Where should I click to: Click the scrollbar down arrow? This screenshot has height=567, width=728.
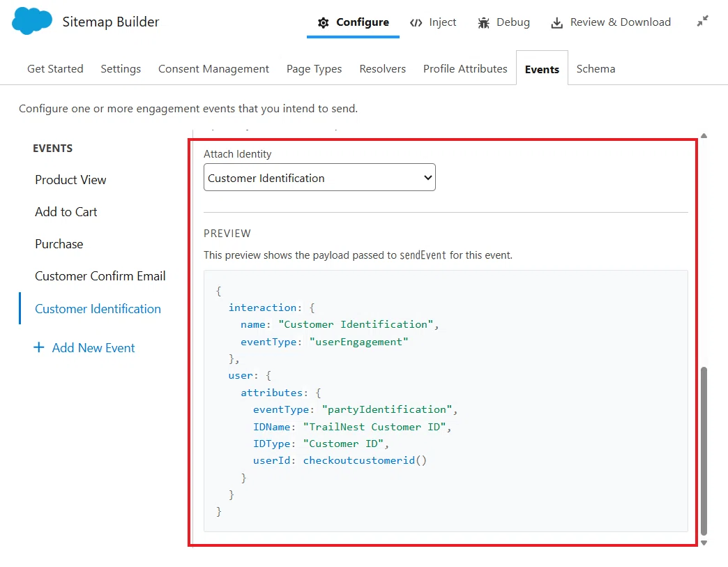[704, 543]
